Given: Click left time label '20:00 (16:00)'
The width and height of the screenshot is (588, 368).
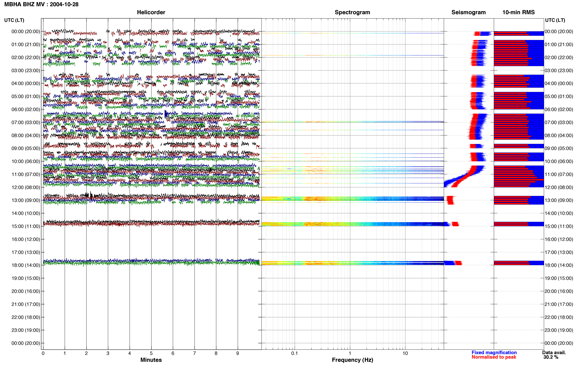Looking at the screenshot, I should 26,291.
